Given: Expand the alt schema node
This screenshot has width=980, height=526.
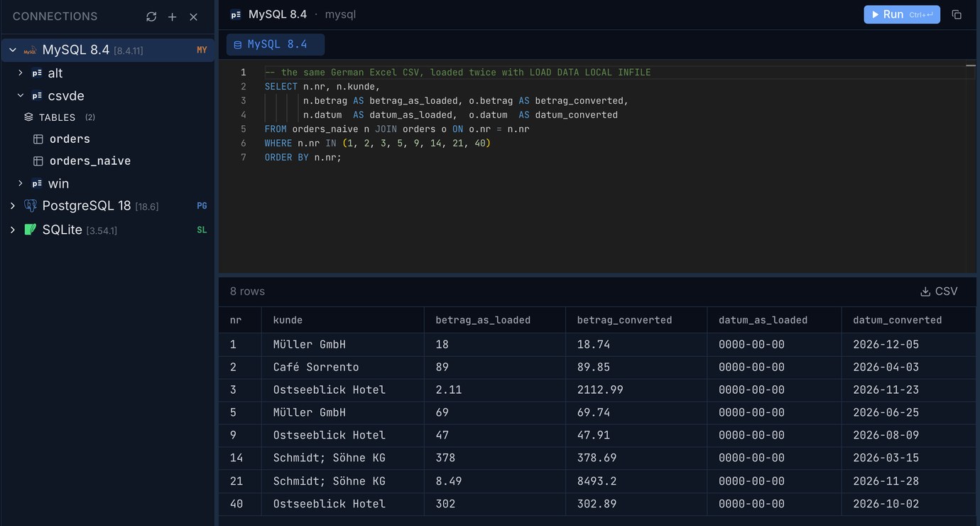Looking at the screenshot, I should click(20, 73).
